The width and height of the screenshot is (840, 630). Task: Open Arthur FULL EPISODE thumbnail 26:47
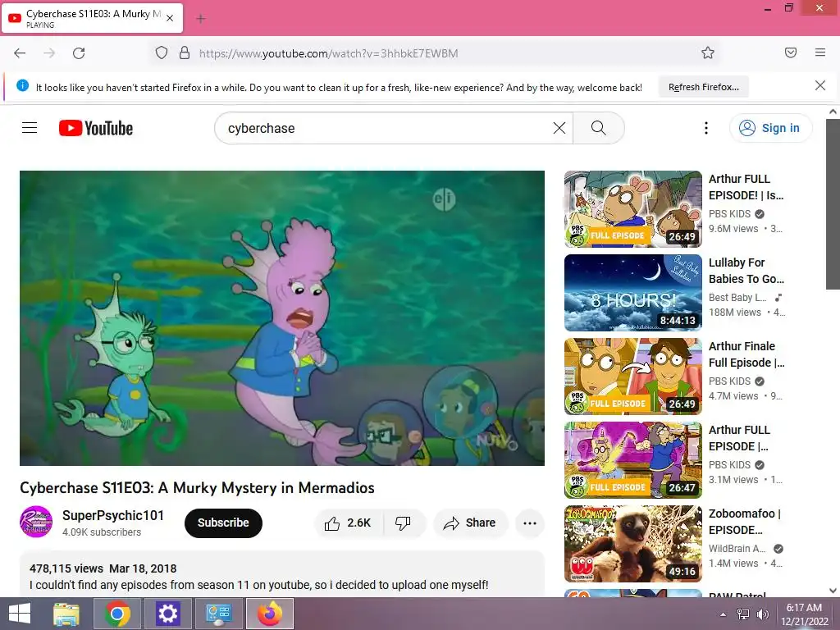tap(632, 459)
